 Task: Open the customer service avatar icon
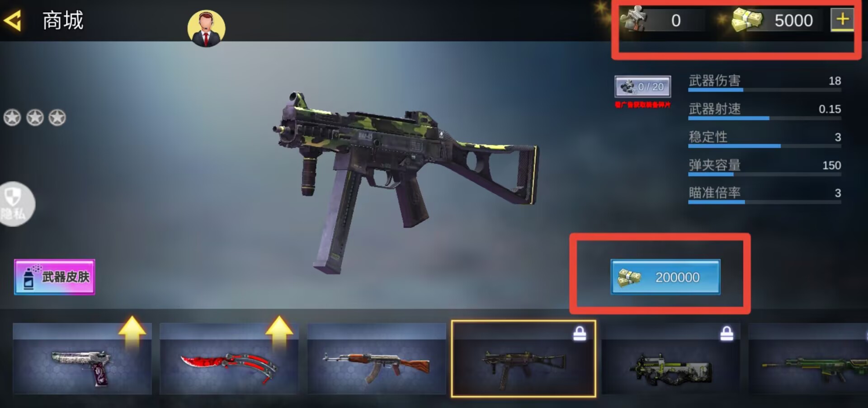(206, 28)
